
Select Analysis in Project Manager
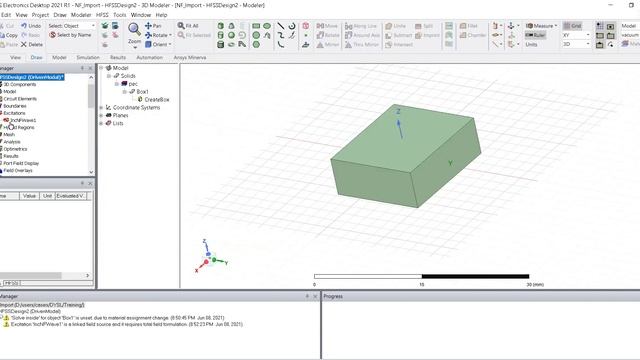click(x=12, y=142)
